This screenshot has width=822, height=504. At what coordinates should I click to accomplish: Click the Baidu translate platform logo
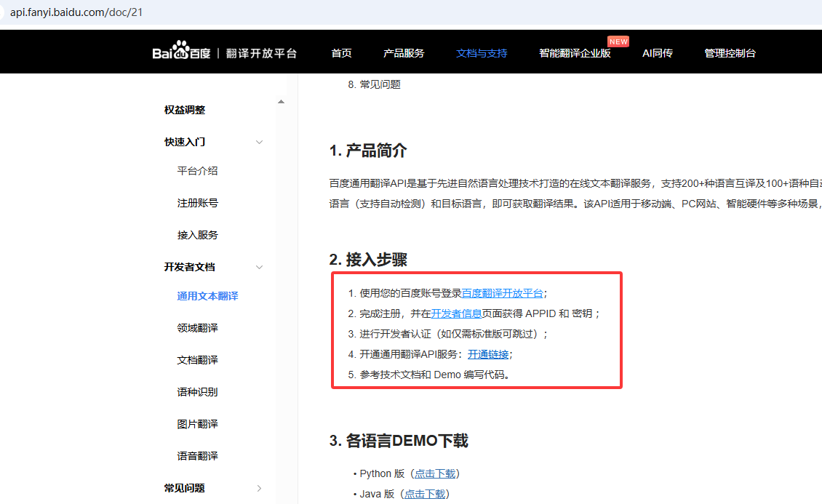tap(224, 53)
